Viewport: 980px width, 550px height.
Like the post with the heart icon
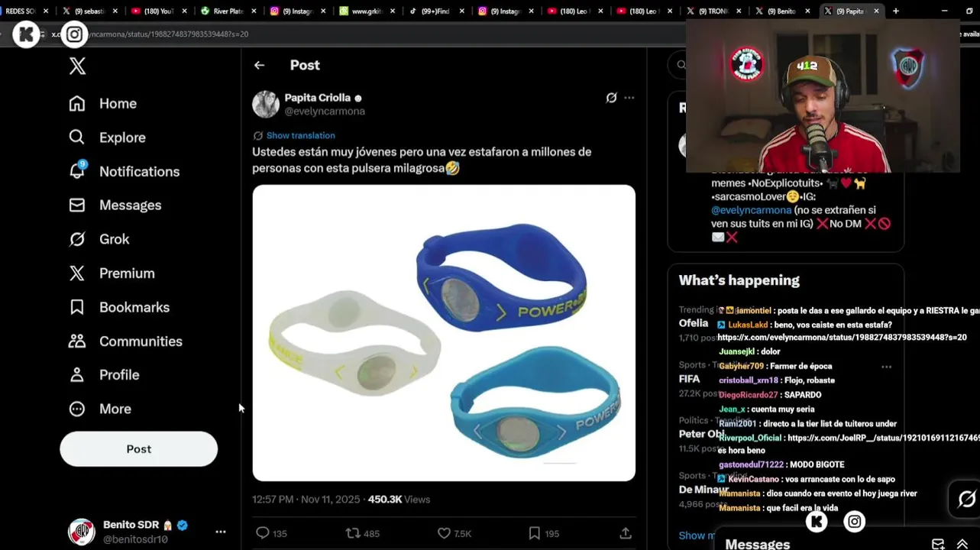[x=444, y=533]
